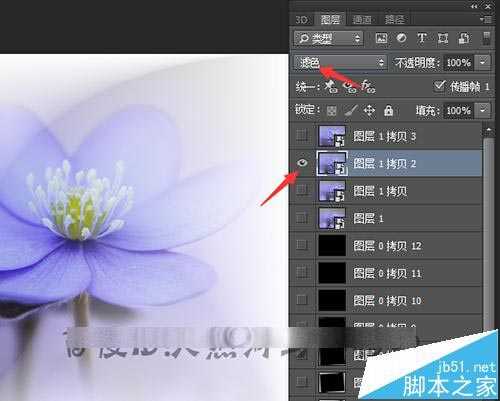Toggle the layer filtering on/off switch
Screen dimensions: 500x401
(x=486, y=38)
